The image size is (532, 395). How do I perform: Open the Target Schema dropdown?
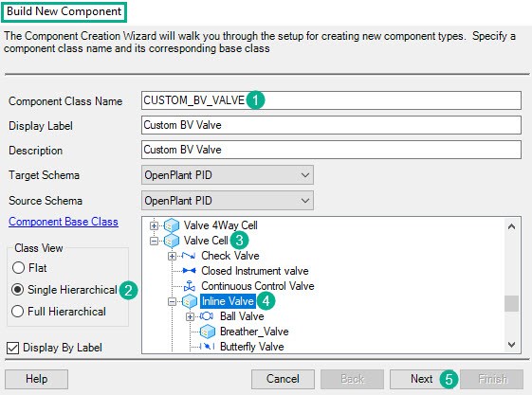[x=228, y=175]
